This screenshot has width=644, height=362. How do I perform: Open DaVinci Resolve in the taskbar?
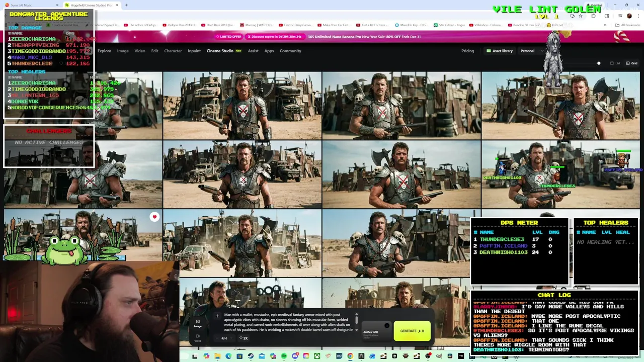(450, 356)
